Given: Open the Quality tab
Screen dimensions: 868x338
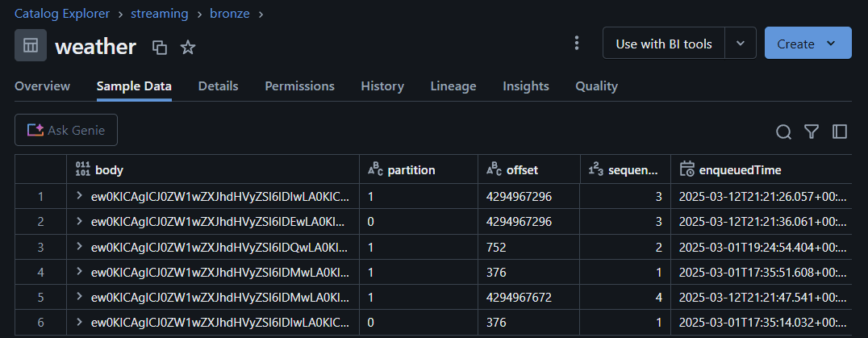Looking at the screenshot, I should [x=596, y=86].
